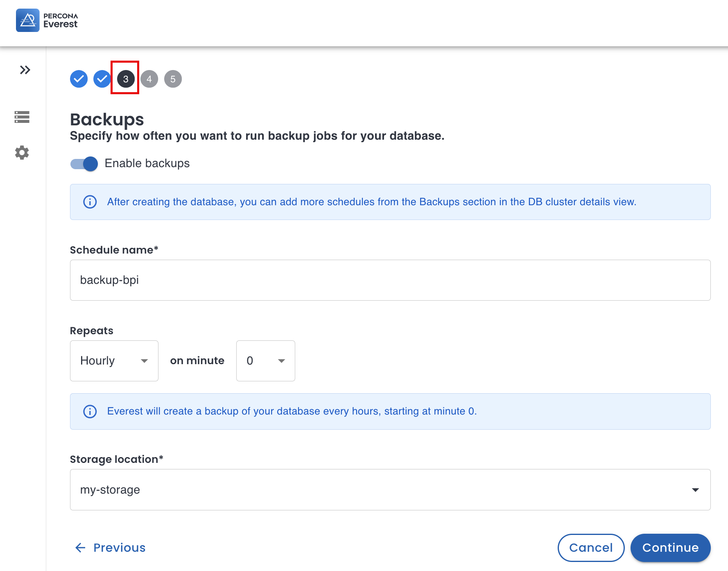The image size is (728, 571).
Task: Click the Percona Everest logo
Action: point(47,20)
